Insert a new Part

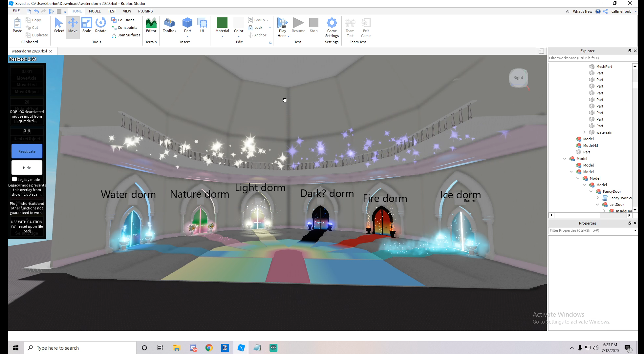click(x=187, y=23)
